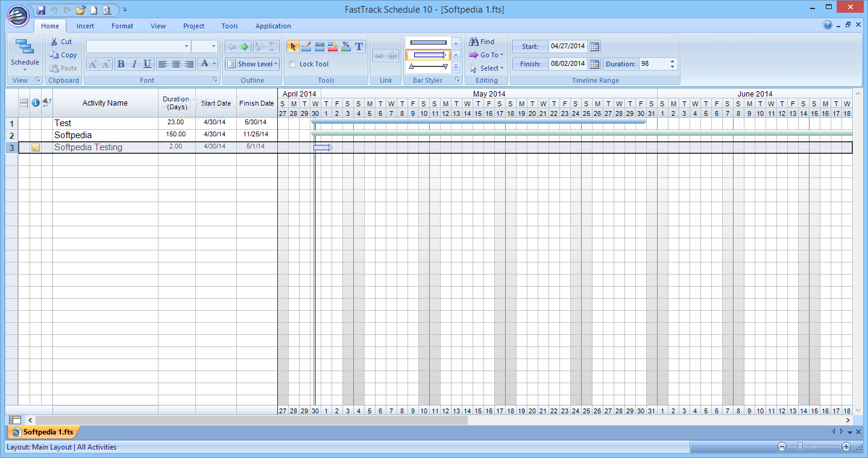868x458 pixels.
Task: Open the Project ribbon tab
Action: [x=193, y=26]
